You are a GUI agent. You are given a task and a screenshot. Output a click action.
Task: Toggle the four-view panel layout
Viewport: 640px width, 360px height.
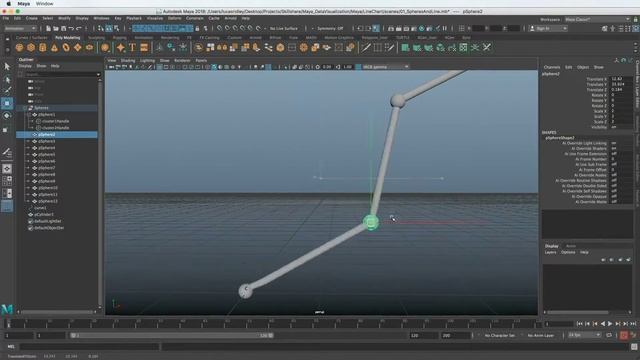pos(7,180)
